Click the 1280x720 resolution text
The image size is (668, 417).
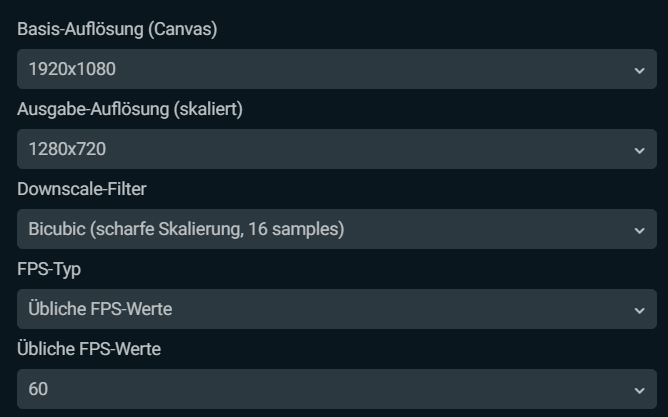coord(67,150)
